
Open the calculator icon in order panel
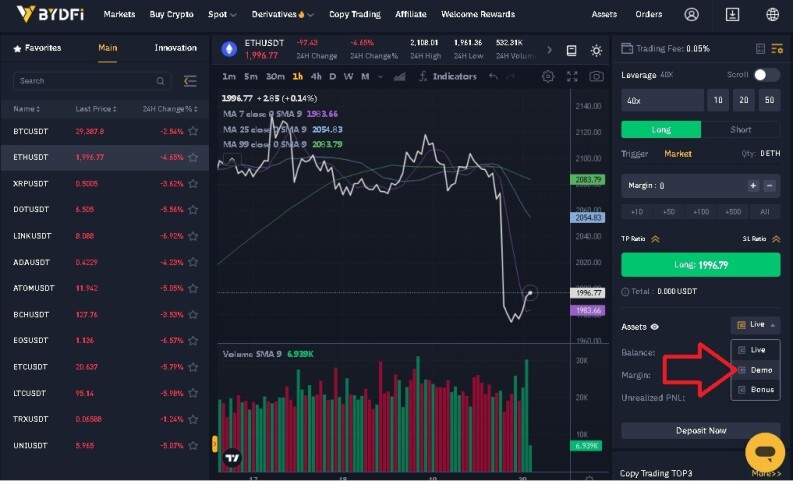click(760, 49)
